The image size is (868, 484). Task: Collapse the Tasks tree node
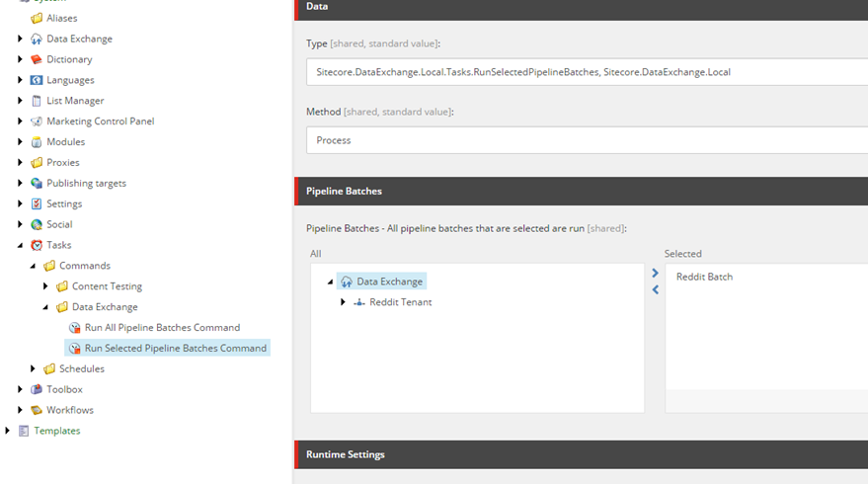[21, 245]
